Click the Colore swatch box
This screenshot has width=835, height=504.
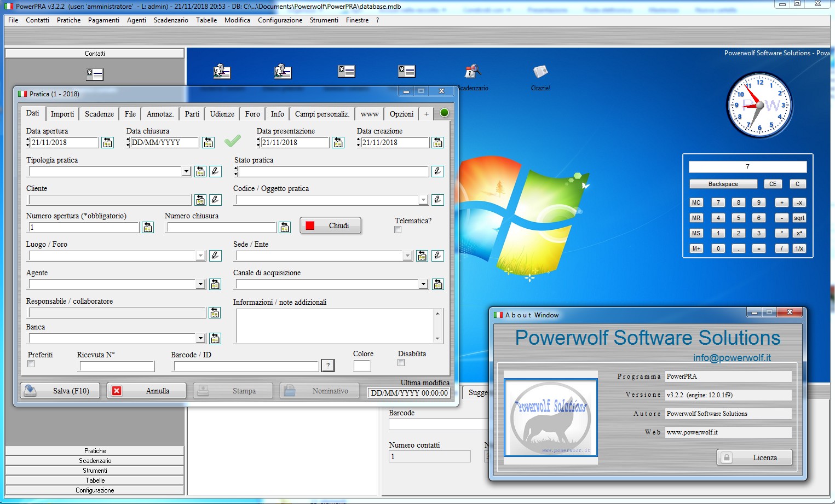362,366
